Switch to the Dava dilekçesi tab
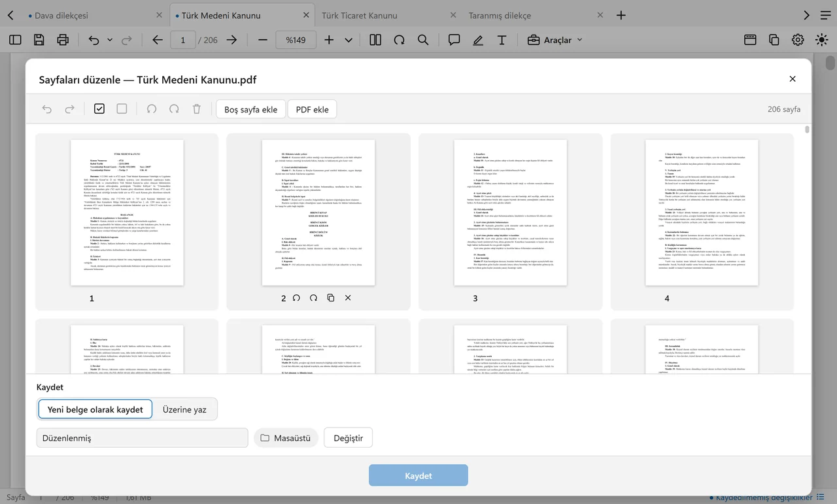Screen dimensions: 837x504 click(x=95, y=15)
